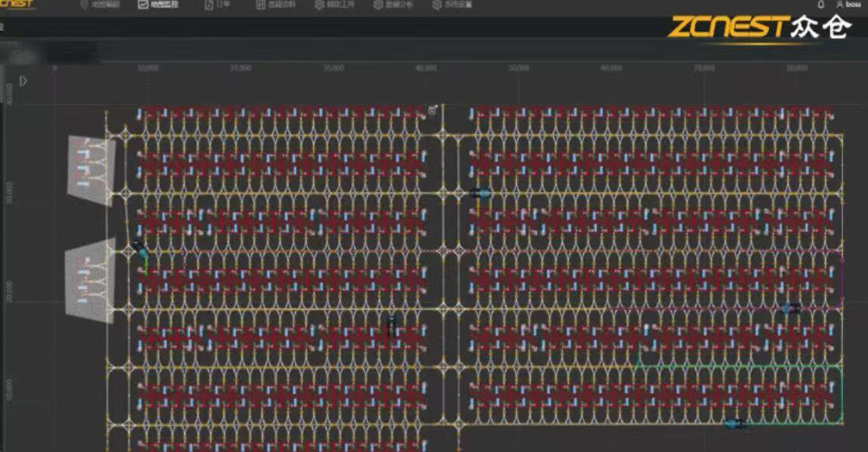Screen dimensions: 868x452
Task: Click the 20,000 mark on left ruler
Action: 9,291
